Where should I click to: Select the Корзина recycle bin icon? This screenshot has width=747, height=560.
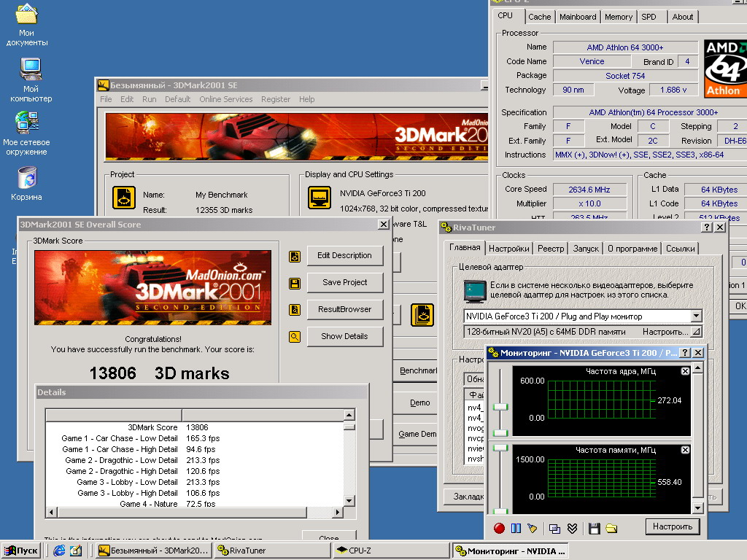[27, 184]
